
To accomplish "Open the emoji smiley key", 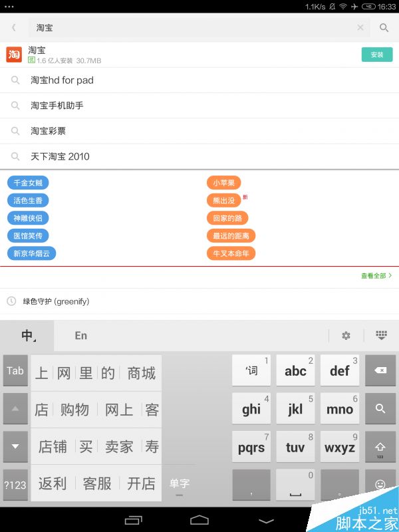I will click(380, 485).
